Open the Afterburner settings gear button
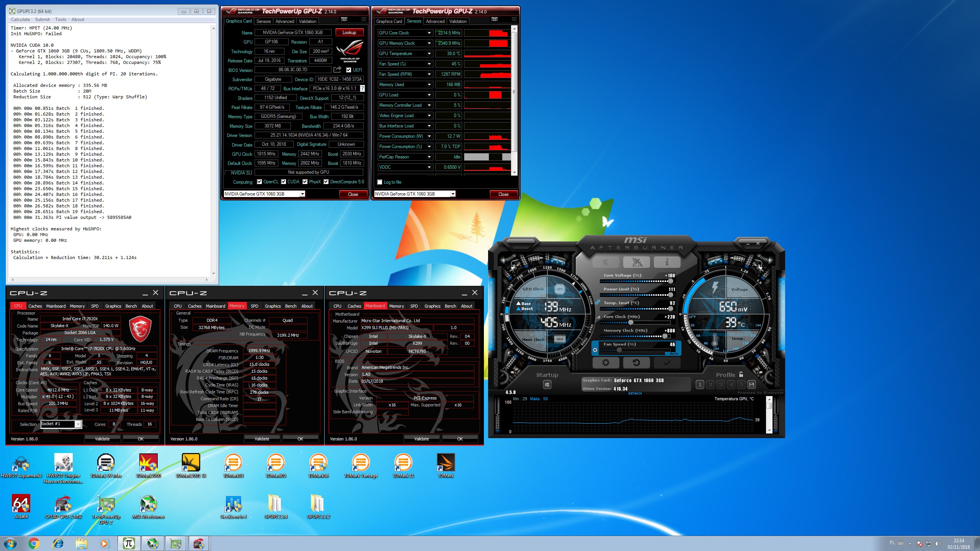Image resolution: width=980 pixels, height=551 pixels. pyautogui.click(x=606, y=362)
